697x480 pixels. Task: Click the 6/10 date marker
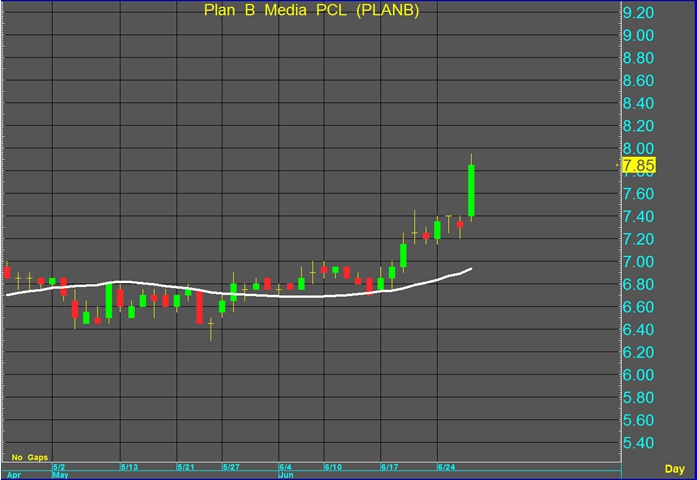[x=333, y=467]
